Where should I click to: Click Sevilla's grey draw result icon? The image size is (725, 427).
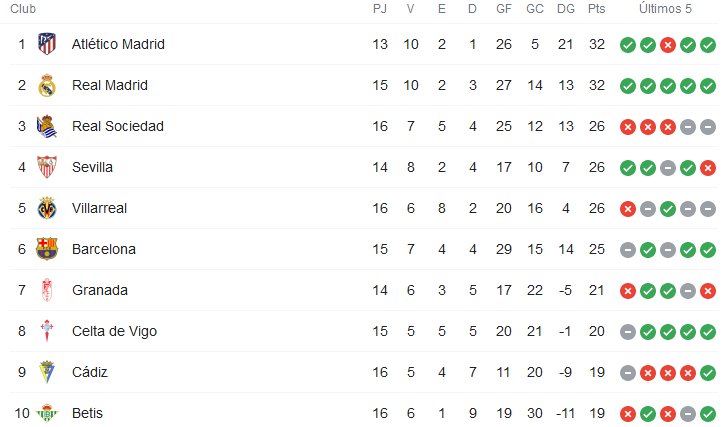pyautogui.click(x=668, y=168)
